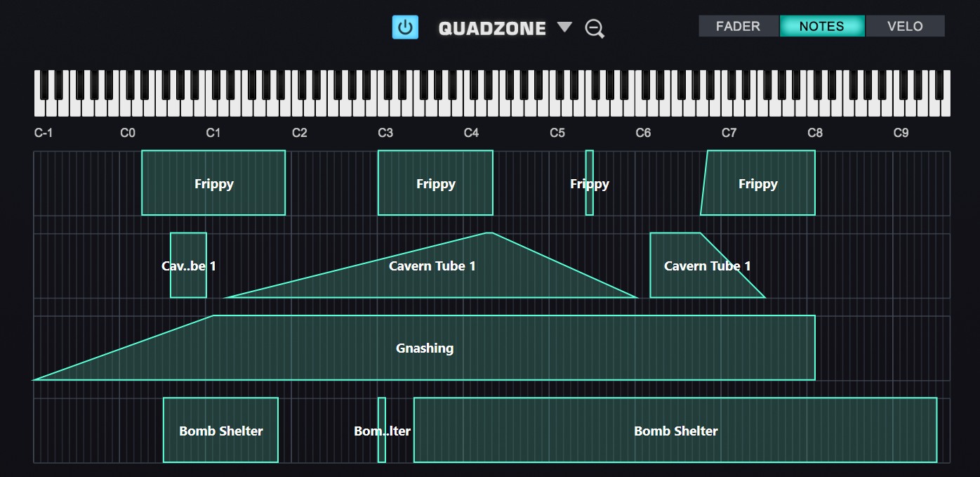The height and width of the screenshot is (477, 980).
Task: Select the Frippy zone between C3 and C4
Action: 435,183
